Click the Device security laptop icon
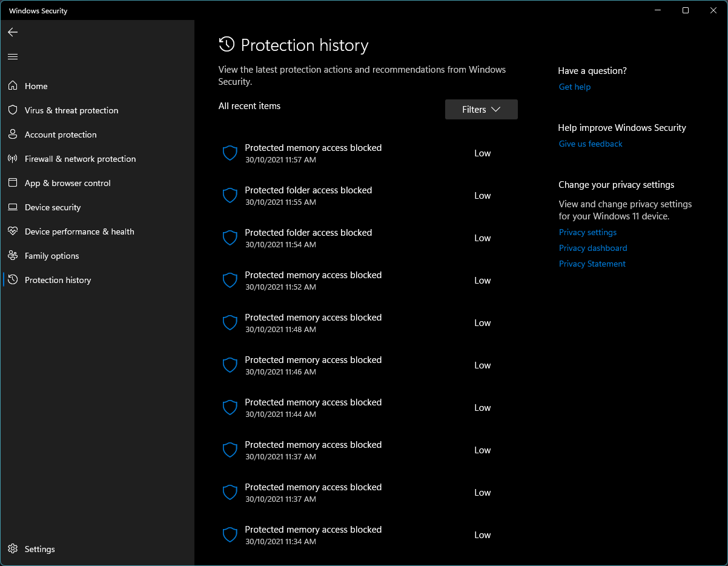The height and width of the screenshot is (566, 728). (x=13, y=207)
